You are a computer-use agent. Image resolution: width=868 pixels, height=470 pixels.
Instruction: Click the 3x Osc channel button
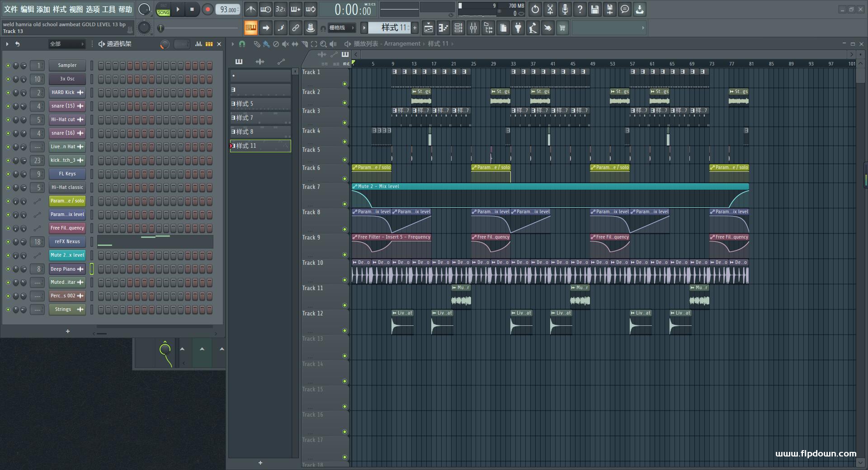67,79
